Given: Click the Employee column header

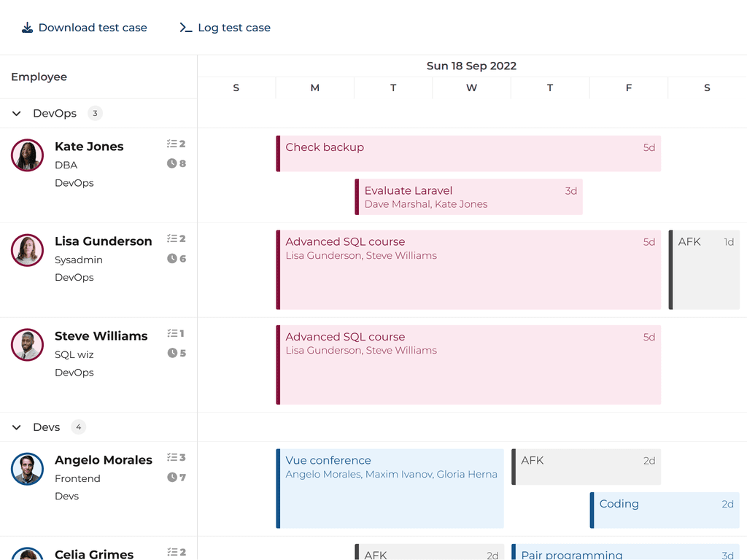Looking at the screenshot, I should pyautogui.click(x=39, y=77).
